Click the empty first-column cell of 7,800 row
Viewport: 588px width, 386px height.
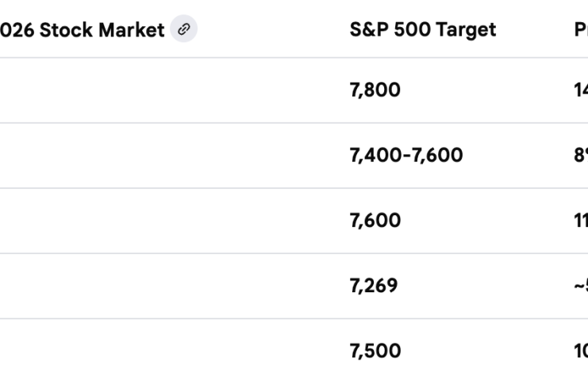159,91
